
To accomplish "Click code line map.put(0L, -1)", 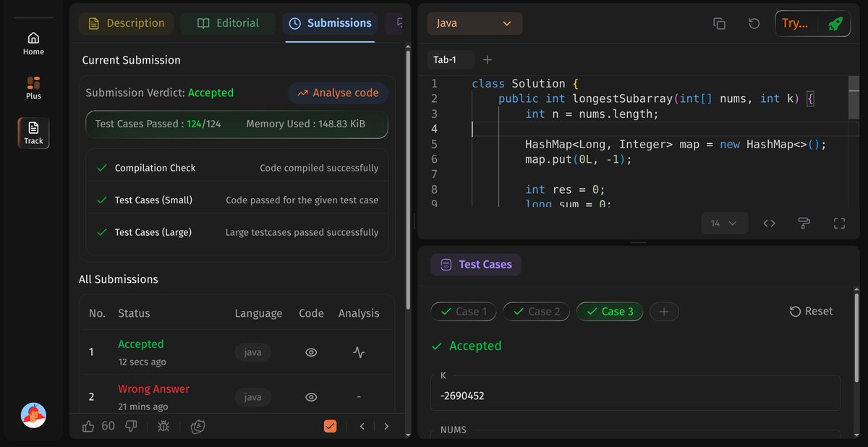I will [578, 159].
